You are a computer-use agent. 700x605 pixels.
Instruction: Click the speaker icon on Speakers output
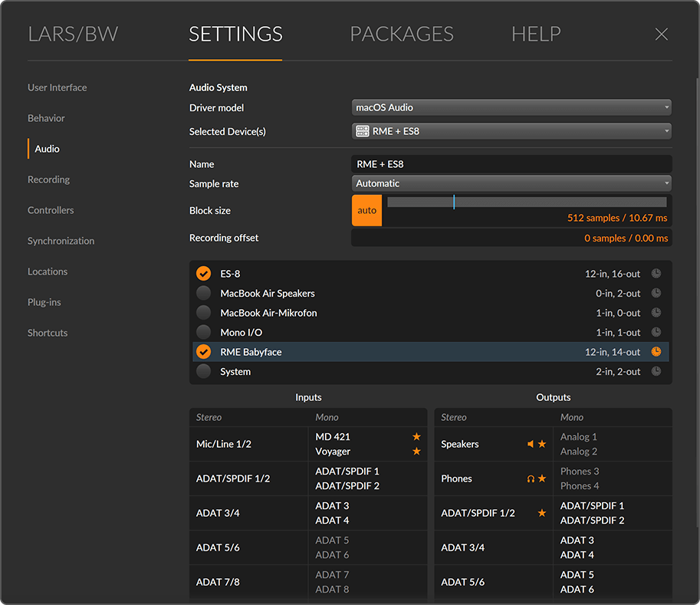[530, 444]
